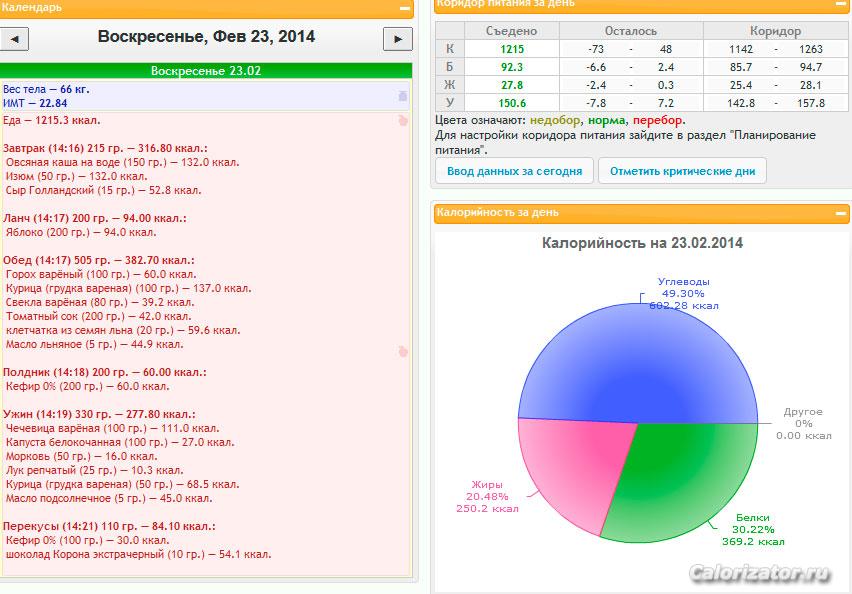
Task: Click the faded apple icon beside Еда total
Action: [403, 121]
